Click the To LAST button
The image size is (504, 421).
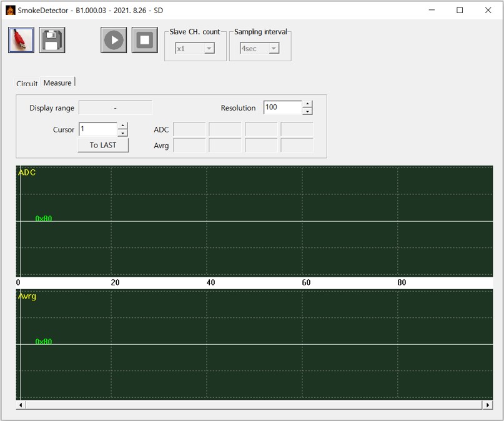click(103, 145)
